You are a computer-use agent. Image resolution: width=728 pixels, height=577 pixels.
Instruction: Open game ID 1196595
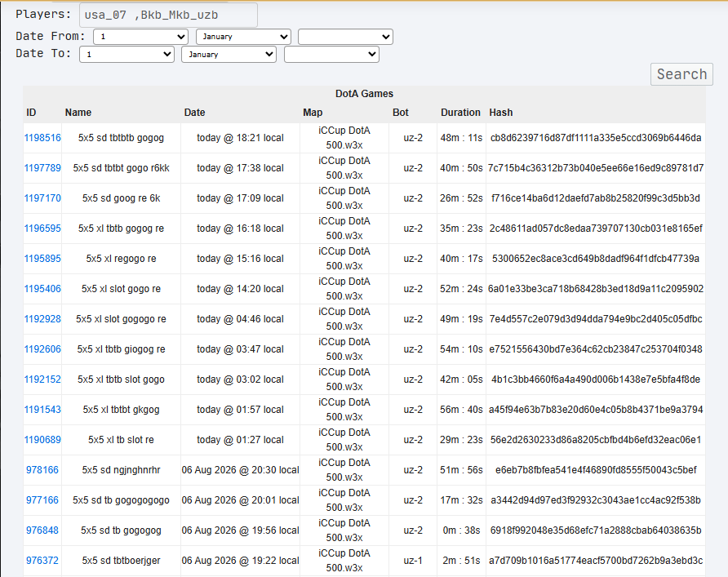coord(42,229)
